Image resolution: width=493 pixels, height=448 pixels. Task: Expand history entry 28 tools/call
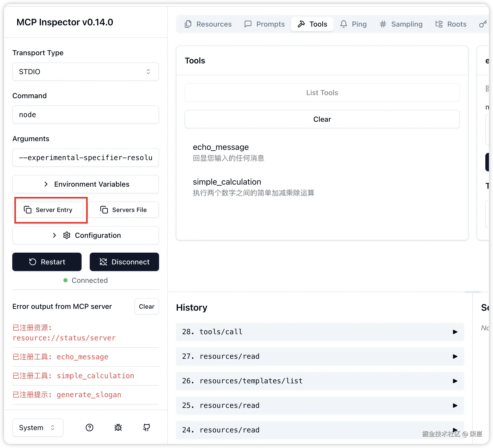(320, 332)
